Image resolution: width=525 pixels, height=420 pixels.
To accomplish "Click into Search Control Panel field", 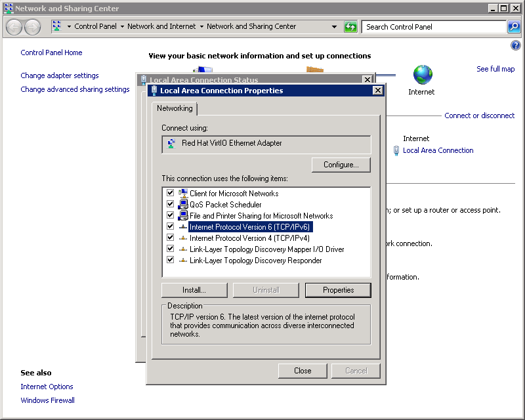I will pyautogui.click(x=433, y=27).
